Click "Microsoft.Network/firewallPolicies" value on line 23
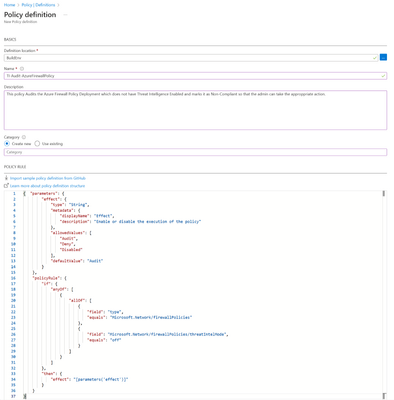The height and width of the screenshot is (400, 394). tap(151, 318)
